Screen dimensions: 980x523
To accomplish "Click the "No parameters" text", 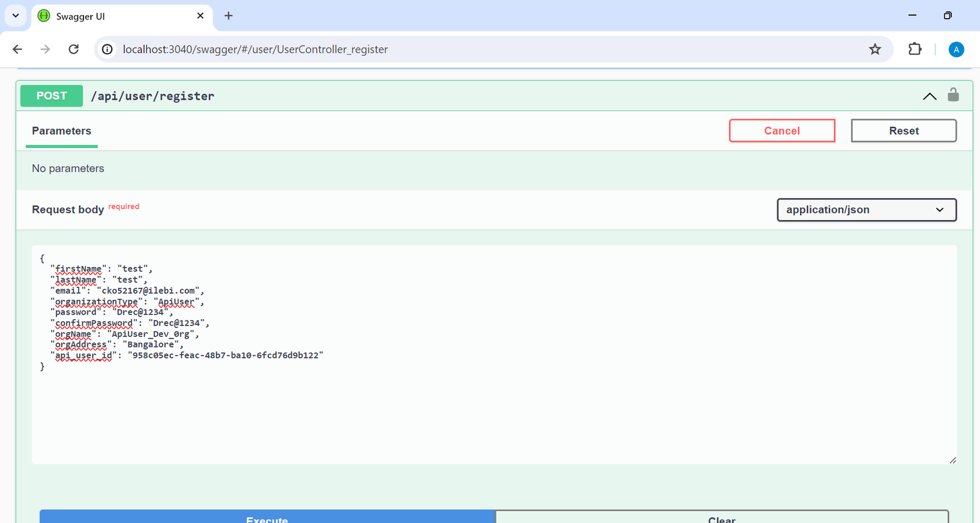I will coord(68,168).
